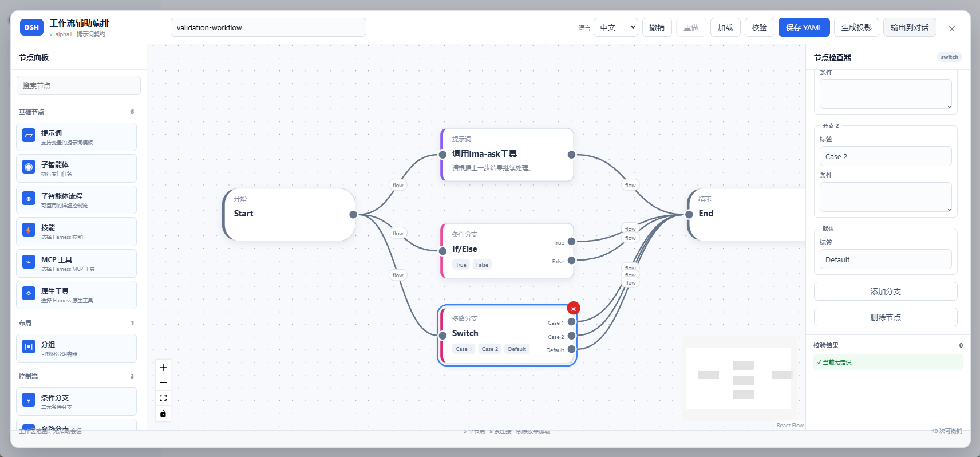Click the 子智能体 node icon in the palette
Screen dimensions: 980x457
(29, 167)
